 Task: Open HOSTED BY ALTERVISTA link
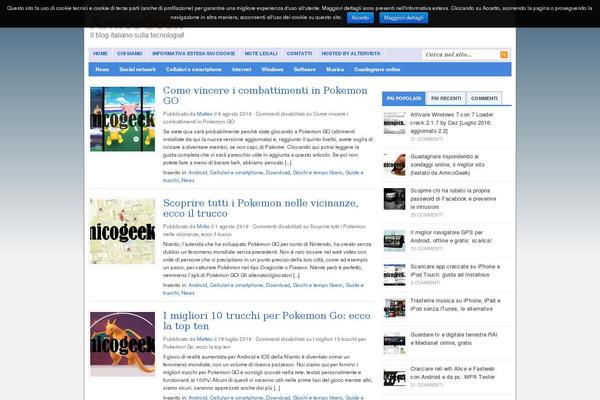[x=351, y=54]
